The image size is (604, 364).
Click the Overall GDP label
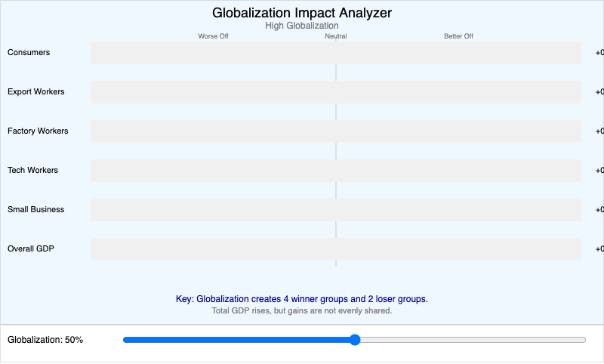(x=31, y=248)
